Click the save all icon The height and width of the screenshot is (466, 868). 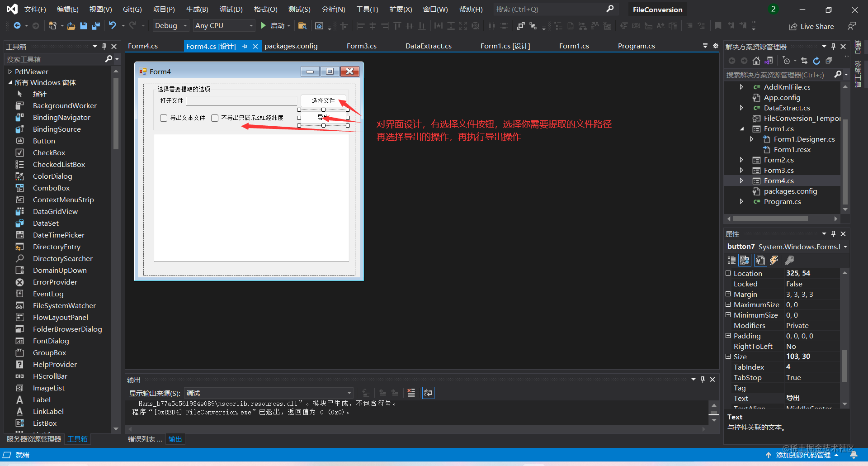point(96,26)
